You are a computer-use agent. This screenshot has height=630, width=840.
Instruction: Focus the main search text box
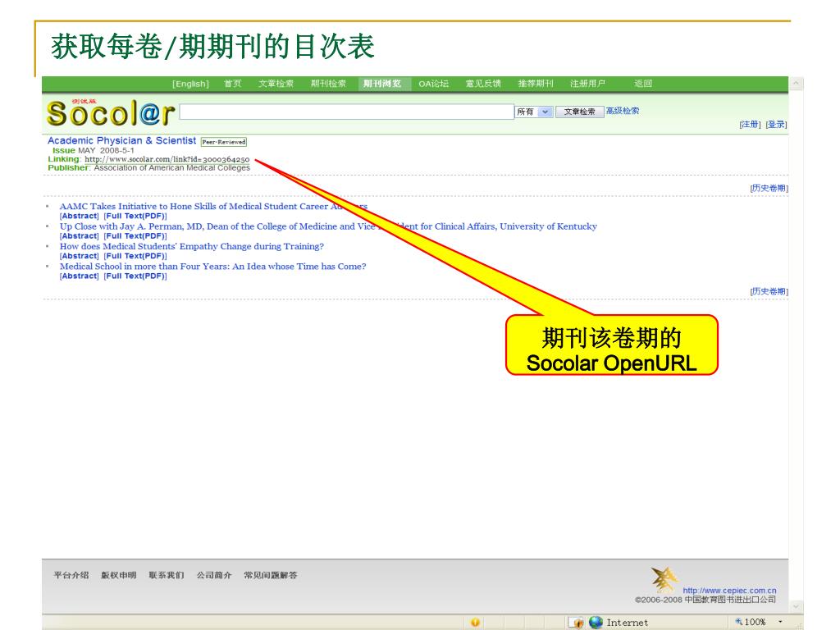click(347, 112)
